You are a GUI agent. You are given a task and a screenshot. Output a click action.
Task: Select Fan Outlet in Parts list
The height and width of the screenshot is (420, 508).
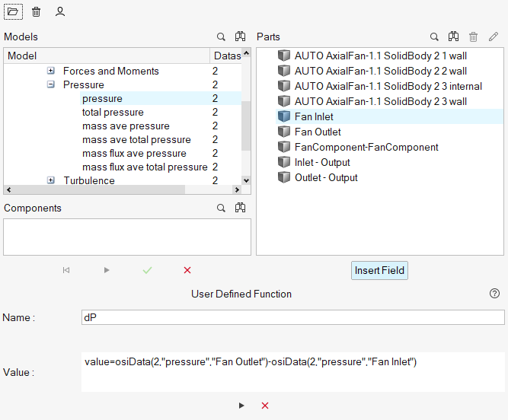click(x=317, y=132)
